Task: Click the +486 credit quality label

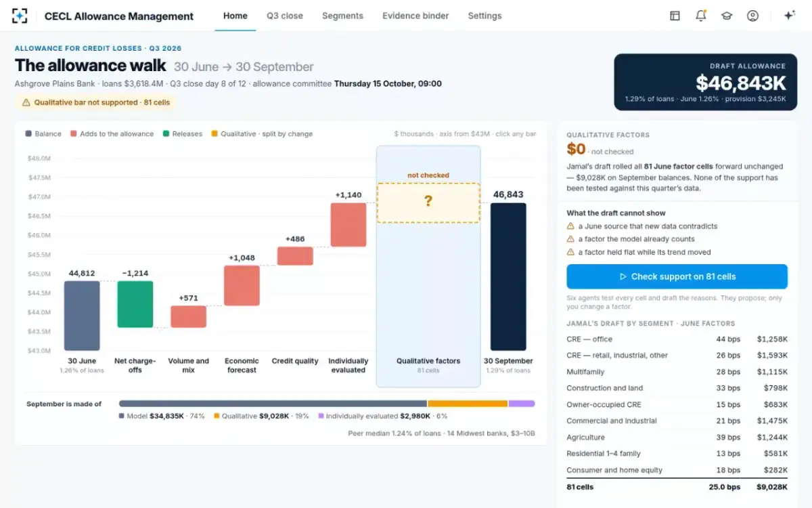Action: (295, 239)
